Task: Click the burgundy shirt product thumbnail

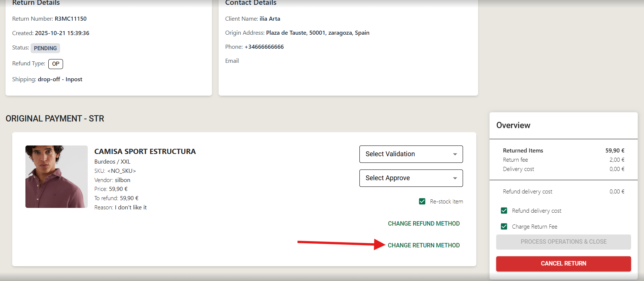Action: [56, 177]
